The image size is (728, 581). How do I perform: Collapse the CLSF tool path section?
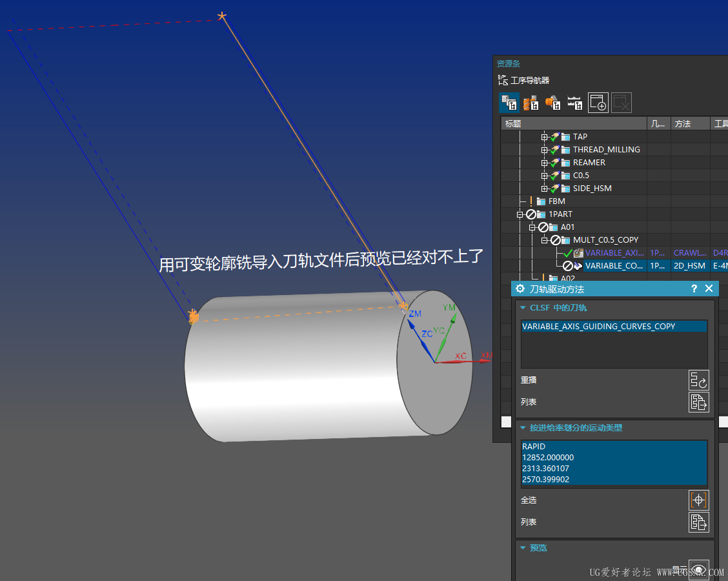click(523, 308)
